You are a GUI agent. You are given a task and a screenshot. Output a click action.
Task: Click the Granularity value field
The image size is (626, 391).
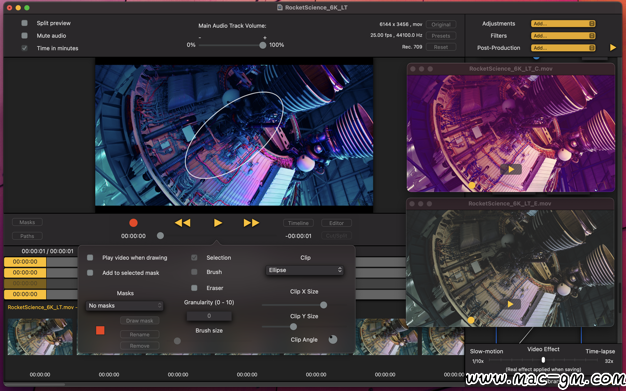[x=209, y=316]
